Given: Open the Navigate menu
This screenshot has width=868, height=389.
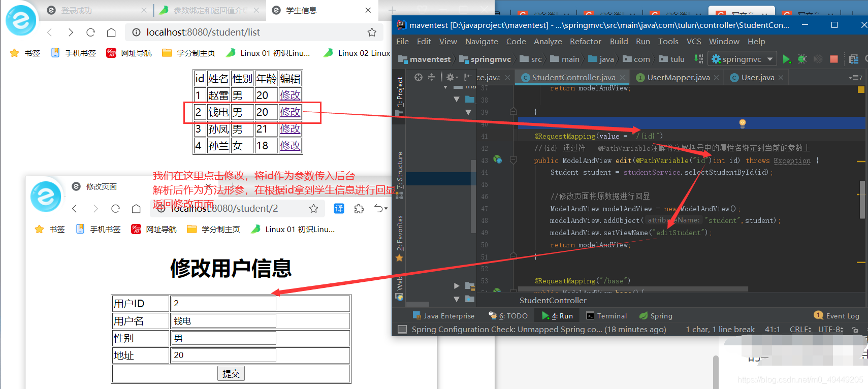Looking at the screenshot, I should point(481,42).
